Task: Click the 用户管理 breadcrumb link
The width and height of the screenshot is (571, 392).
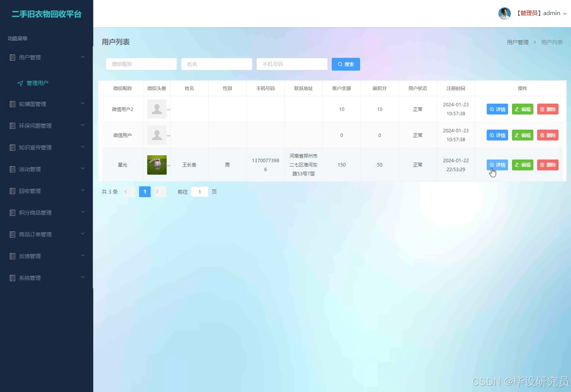Action: (x=518, y=42)
